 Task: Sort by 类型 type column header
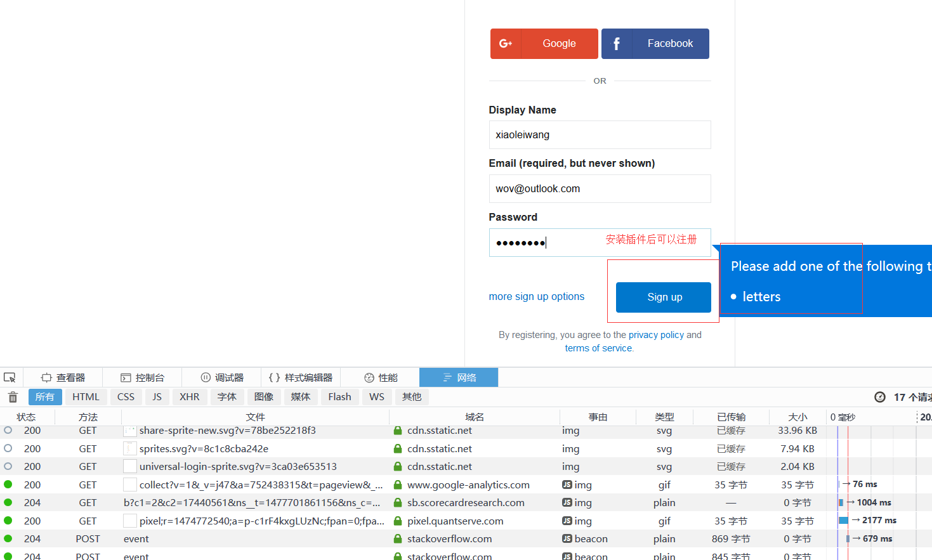664,417
